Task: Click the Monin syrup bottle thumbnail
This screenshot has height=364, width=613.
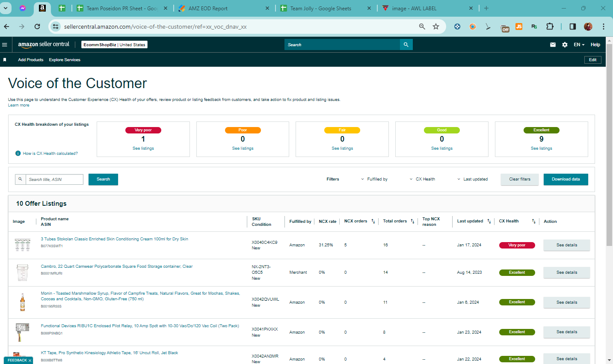Action: pyautogui.click(x=23, y=302)
